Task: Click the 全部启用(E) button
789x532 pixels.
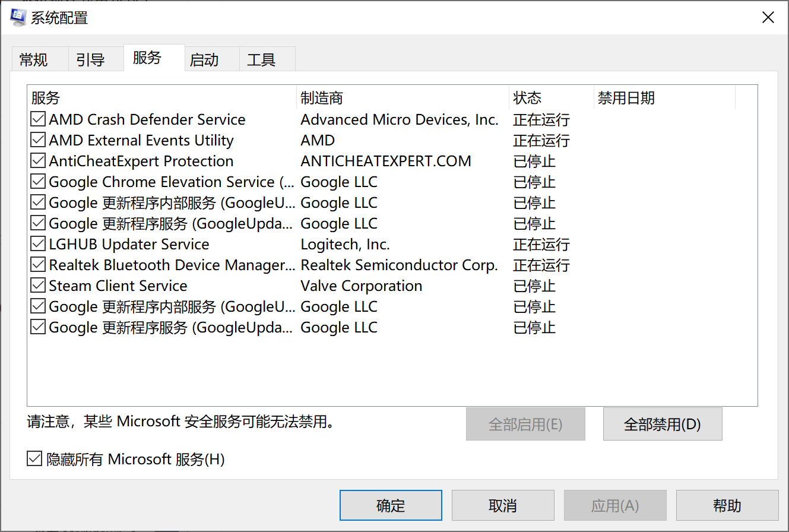Action: (x=525, y=424)
